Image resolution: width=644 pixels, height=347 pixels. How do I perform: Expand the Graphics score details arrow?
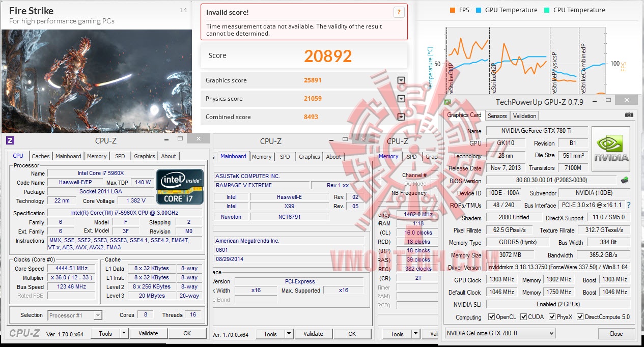pos(401,80)
